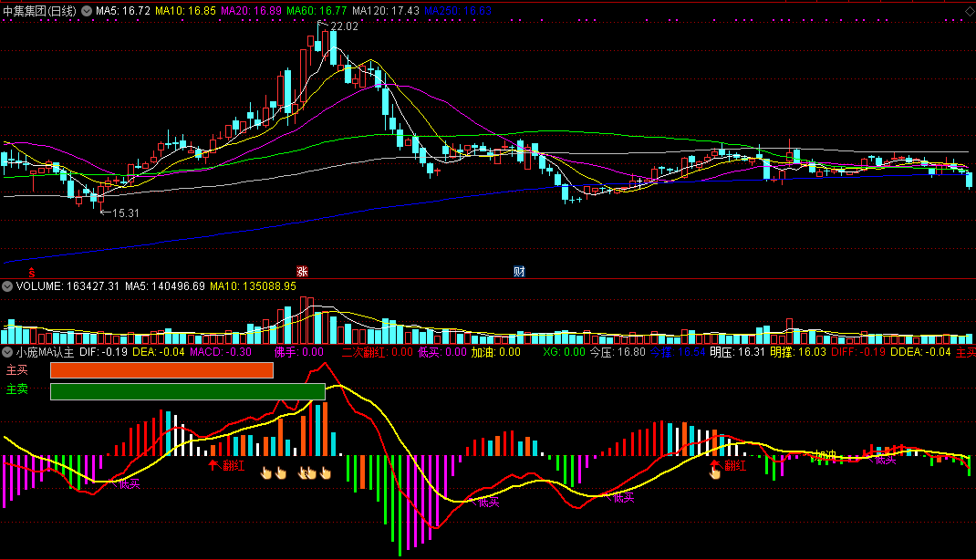Click the DIFF: -0.19 value
Screen dimensions: 976x560
click(x=857, y=352)
